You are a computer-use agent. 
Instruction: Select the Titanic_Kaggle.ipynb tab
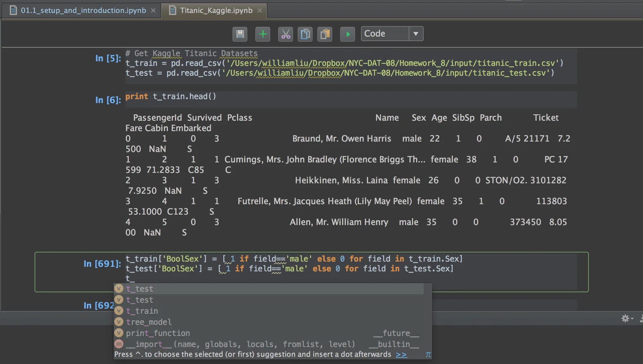216,10
